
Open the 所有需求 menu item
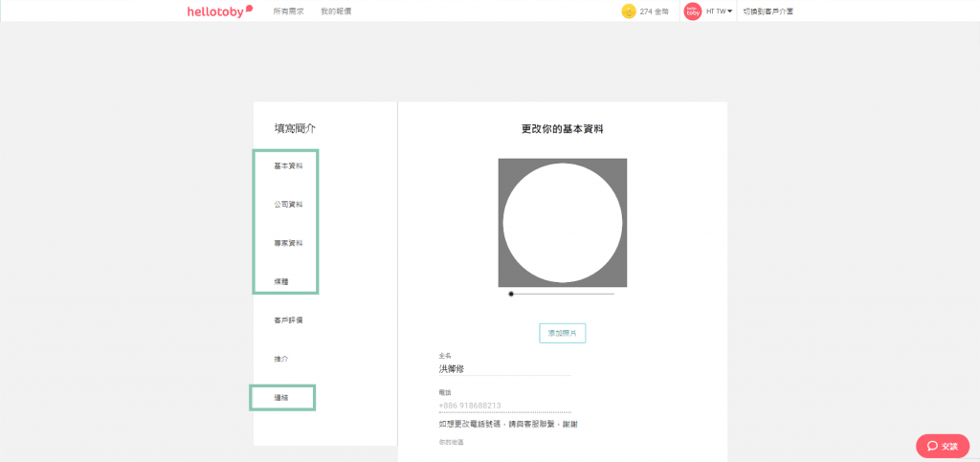[288, 11]
